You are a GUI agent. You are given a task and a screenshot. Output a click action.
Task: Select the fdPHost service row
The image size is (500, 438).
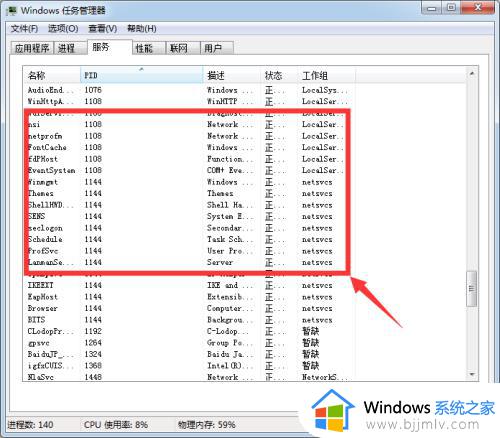pyautogui.click(x=188, y=159)
